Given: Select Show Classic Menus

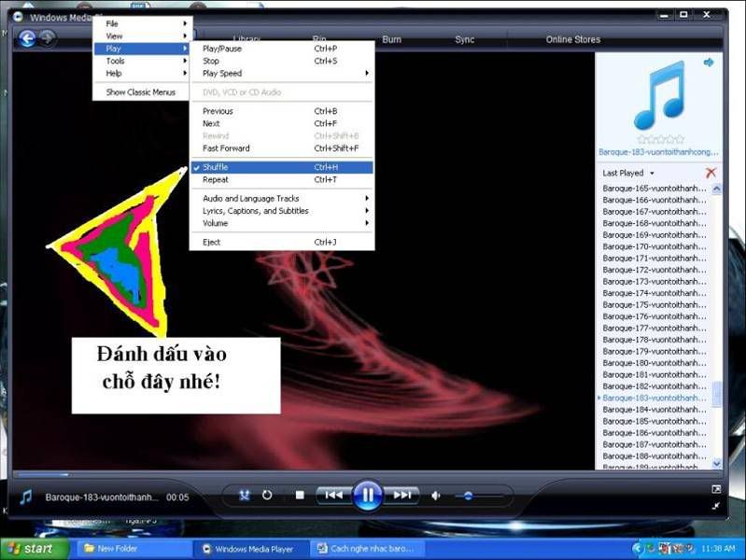Looking at the screenshot, I should tap(141, 92).
